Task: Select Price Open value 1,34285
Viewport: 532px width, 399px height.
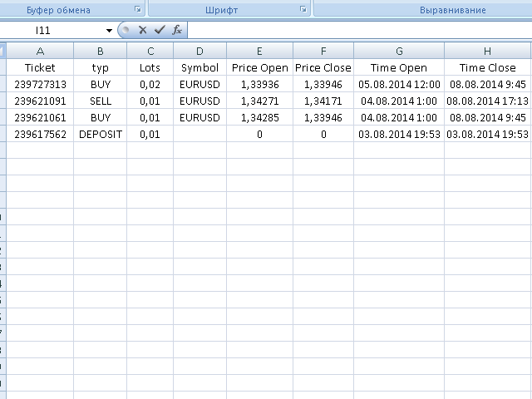Action: pos(259,117)
